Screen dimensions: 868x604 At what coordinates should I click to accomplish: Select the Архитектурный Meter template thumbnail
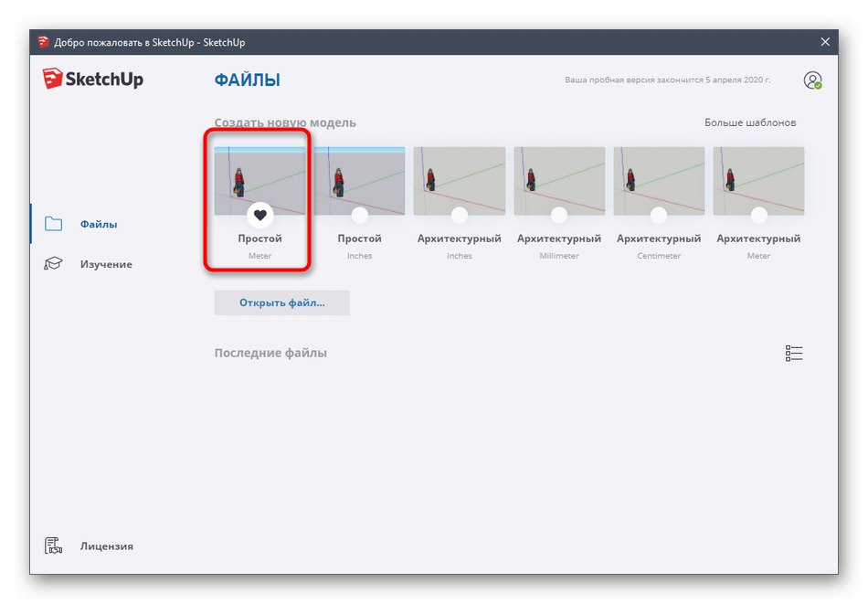(x=758, y=181)
